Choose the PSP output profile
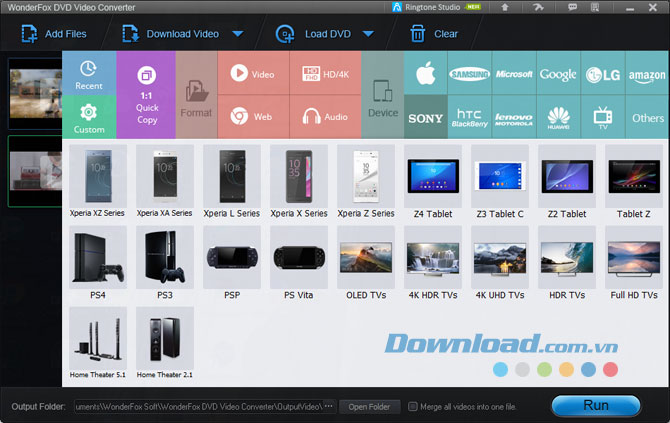Image resolution: width=670 pixels, height=423 pixels. click(232, 263)
